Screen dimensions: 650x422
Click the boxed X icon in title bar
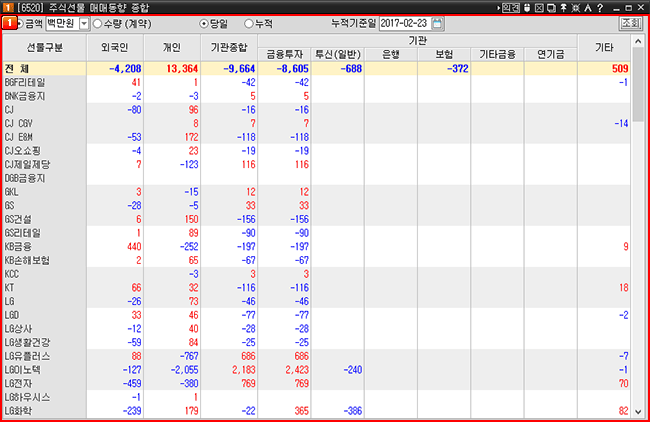[x=539, y=8]
